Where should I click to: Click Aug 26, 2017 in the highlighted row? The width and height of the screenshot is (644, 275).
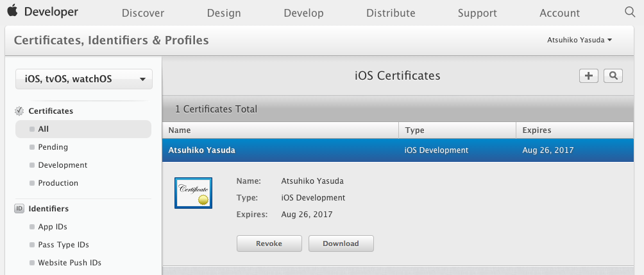point(548,150)
